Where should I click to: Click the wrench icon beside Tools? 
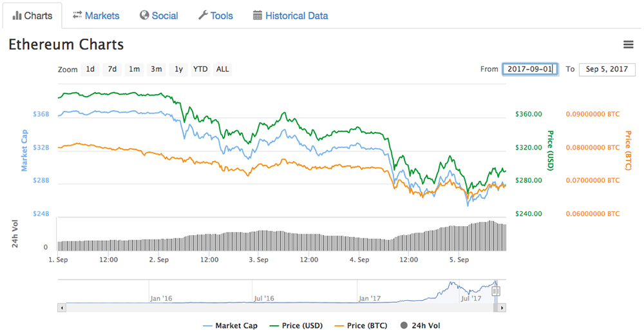tap(203, 15)
